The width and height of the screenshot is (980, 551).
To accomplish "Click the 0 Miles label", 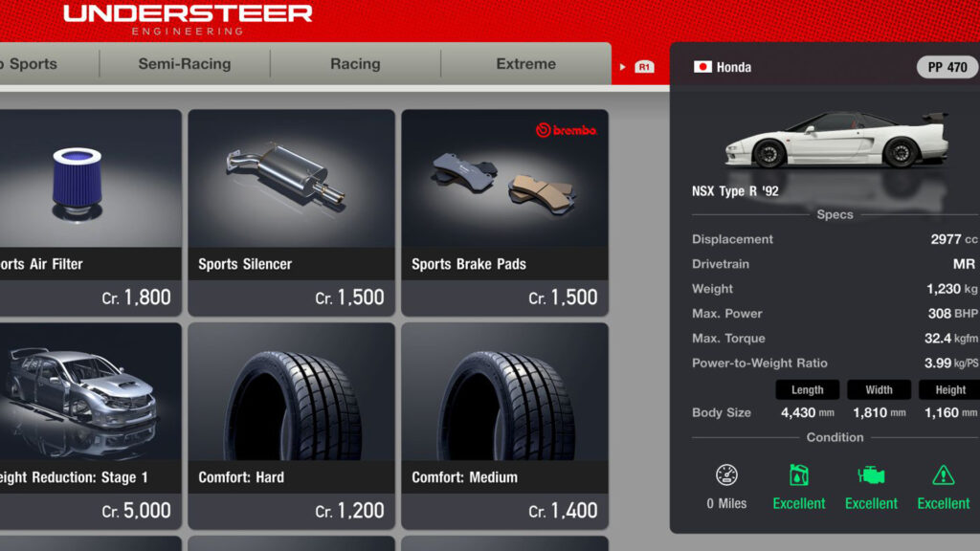I will pyautogui.click(x=726, y=503).
